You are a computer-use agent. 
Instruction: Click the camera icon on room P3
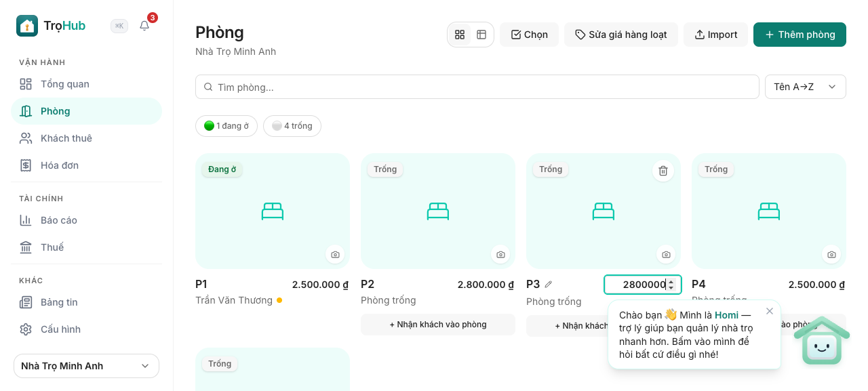click(666, 254)
